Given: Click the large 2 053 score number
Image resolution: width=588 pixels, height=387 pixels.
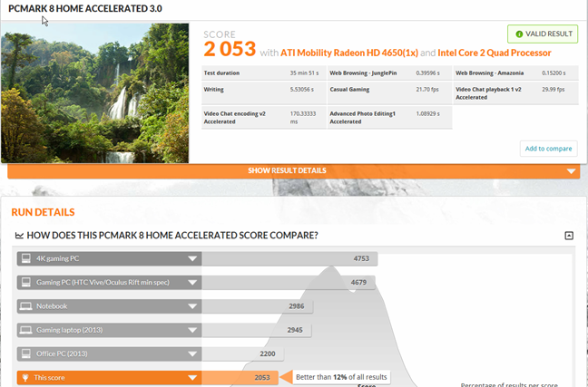Looking at the screenshot, I should 230,49.
